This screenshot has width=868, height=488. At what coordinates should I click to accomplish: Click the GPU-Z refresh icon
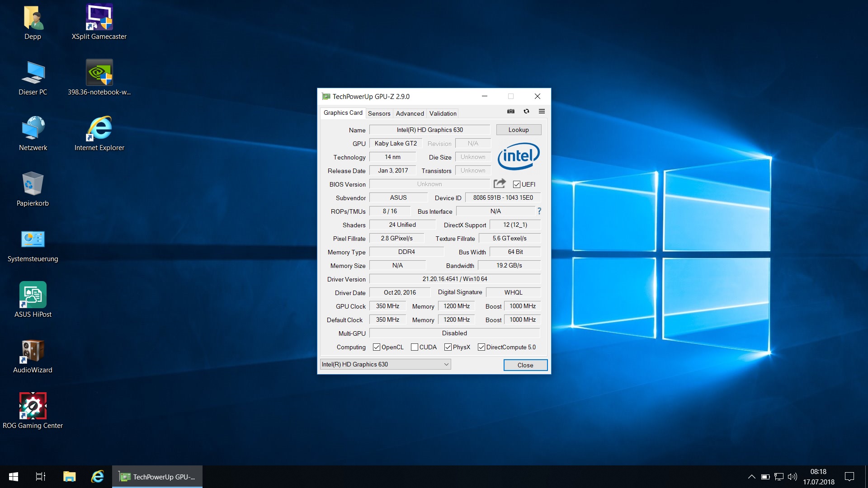(526, 111)
